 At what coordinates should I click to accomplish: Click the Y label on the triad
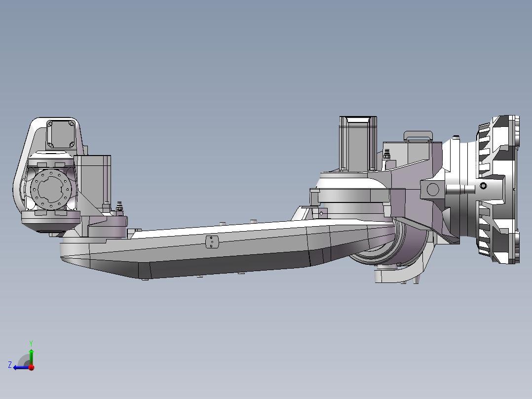[x=31, y=342]
